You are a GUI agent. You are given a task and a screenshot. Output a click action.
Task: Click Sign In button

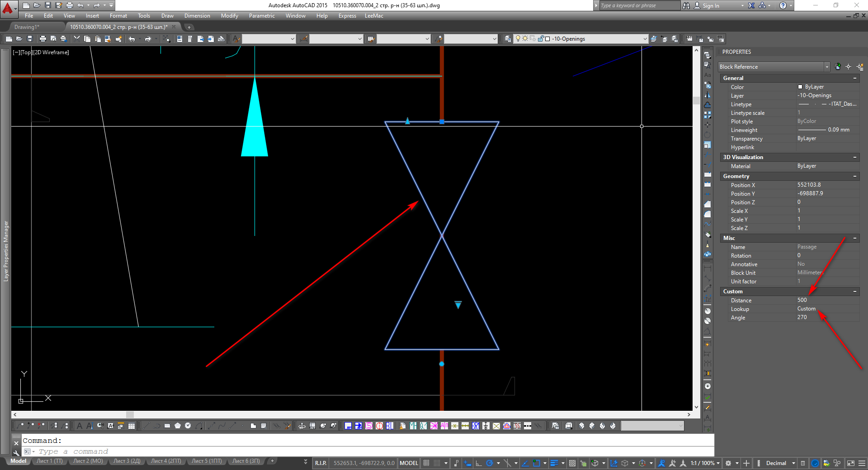(711, 5)
